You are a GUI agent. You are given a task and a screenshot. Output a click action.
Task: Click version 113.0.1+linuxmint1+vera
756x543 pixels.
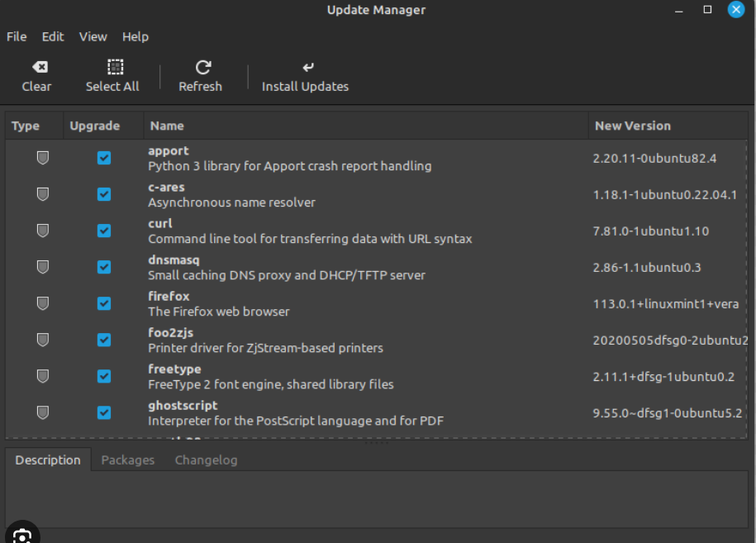point(666,304)
